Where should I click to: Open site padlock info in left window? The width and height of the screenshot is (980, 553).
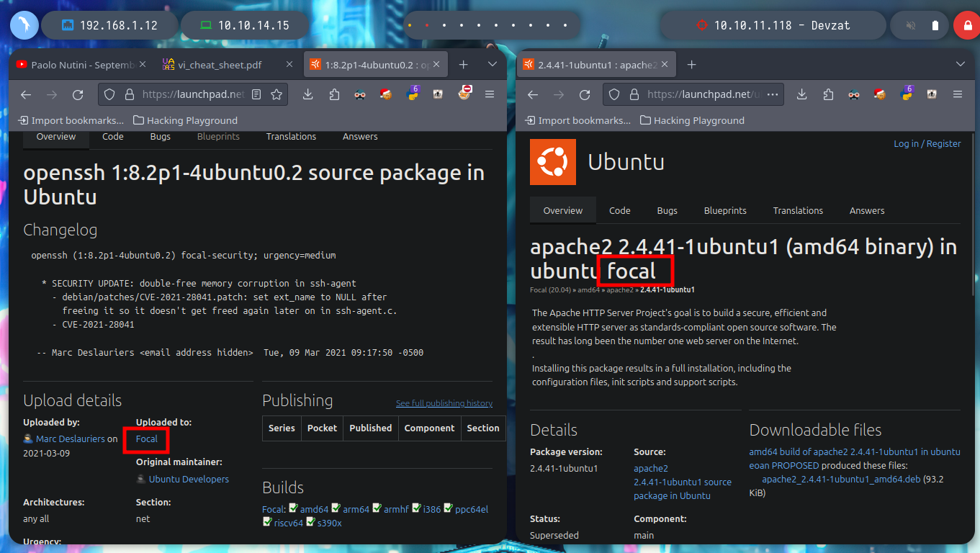[129, 94]
